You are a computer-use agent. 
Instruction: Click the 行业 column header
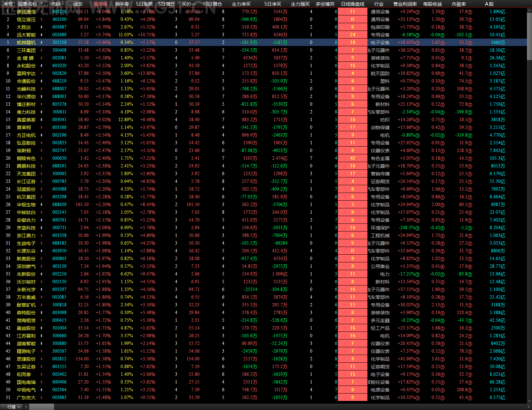(379, 4)
